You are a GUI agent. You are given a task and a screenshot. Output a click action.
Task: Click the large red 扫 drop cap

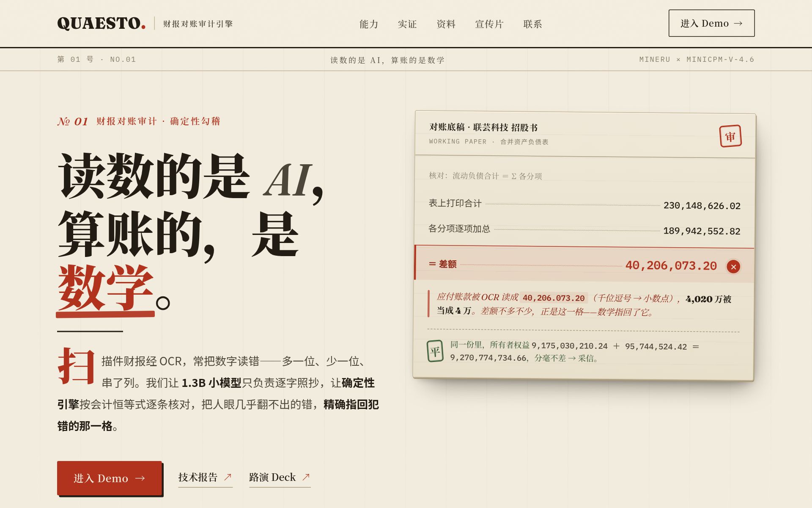click(76, 366)
